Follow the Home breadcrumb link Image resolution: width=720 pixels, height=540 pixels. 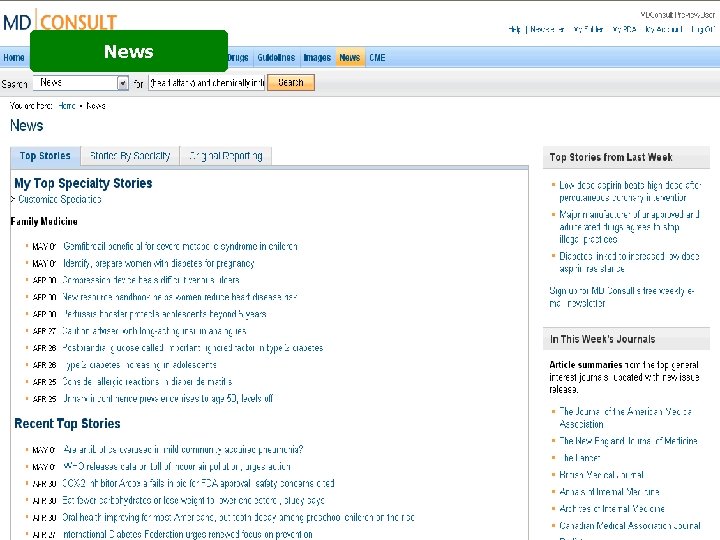coord(67,106)
